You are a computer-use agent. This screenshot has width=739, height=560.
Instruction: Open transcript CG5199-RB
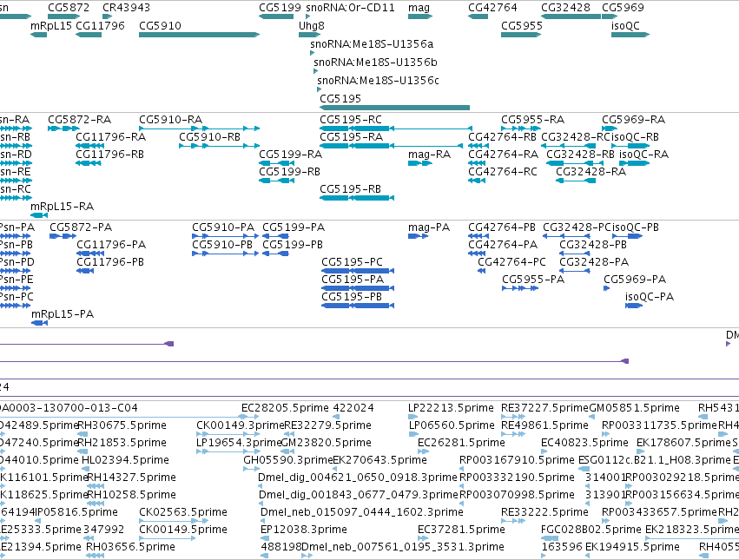pyautogui.click(x=277, y=181)
